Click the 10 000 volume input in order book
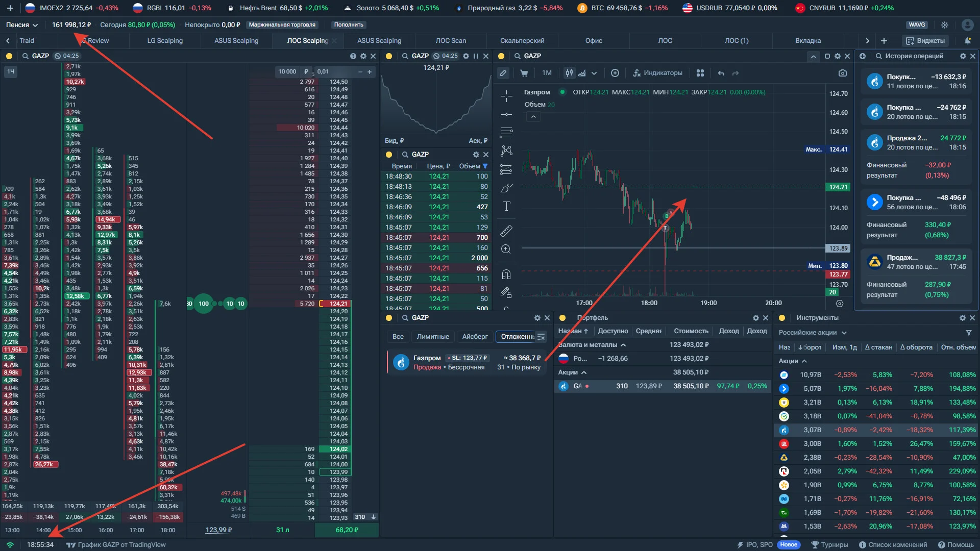The width and height of the screenshot is (980, 551). click(287, 72)
